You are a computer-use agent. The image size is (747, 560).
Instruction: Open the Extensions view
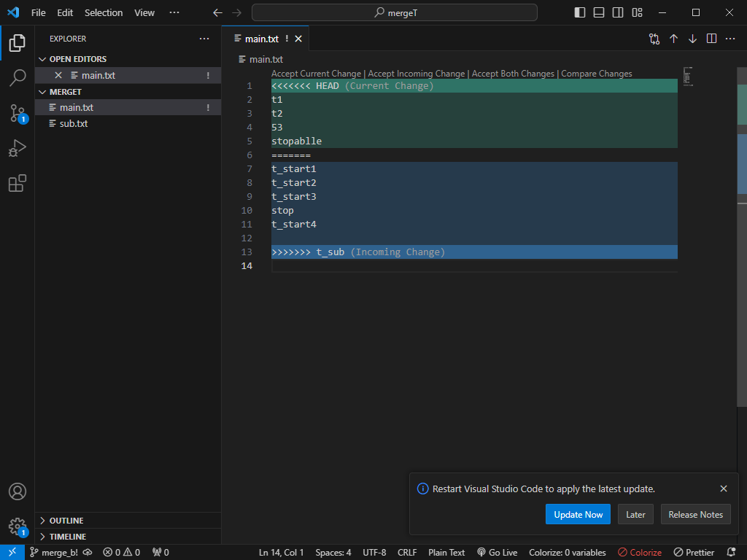[x=18, y=183]
